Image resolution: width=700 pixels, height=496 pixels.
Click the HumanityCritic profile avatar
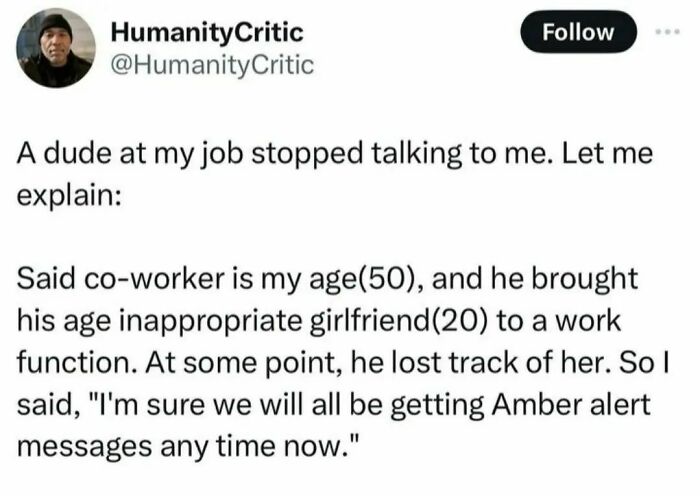[x=56, y=48]
